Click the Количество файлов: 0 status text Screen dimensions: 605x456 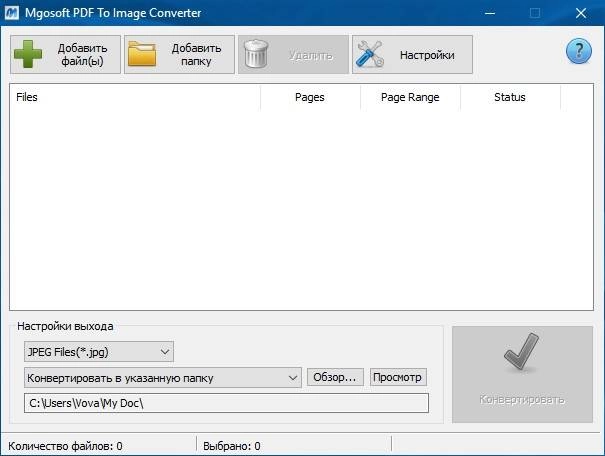coord(65,446)
